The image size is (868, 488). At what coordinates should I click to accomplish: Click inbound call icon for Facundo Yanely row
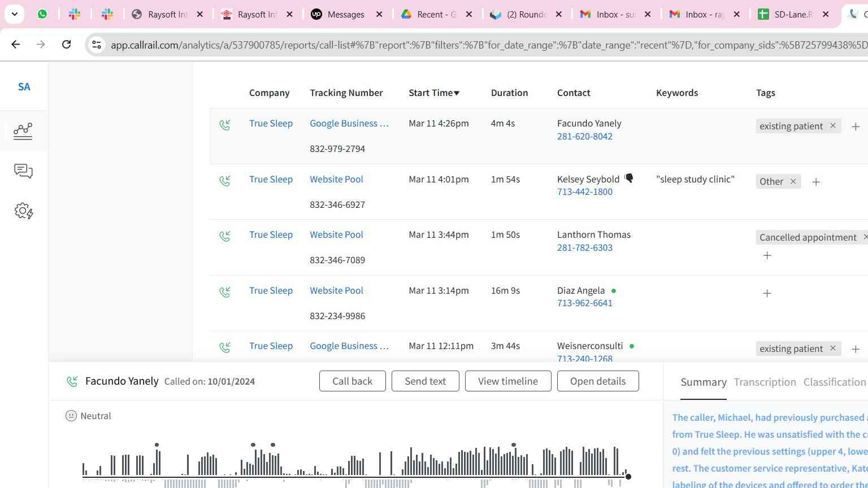pyautogui.click(x=225, y=125)
